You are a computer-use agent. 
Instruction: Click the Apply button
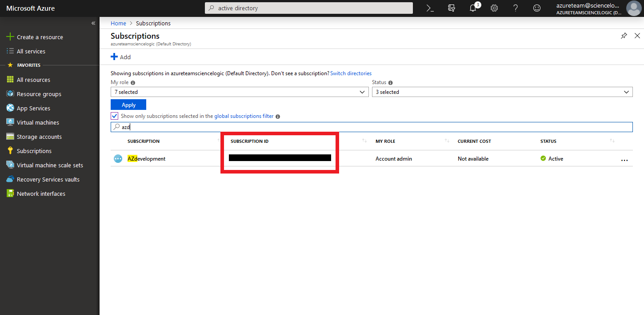128,105
